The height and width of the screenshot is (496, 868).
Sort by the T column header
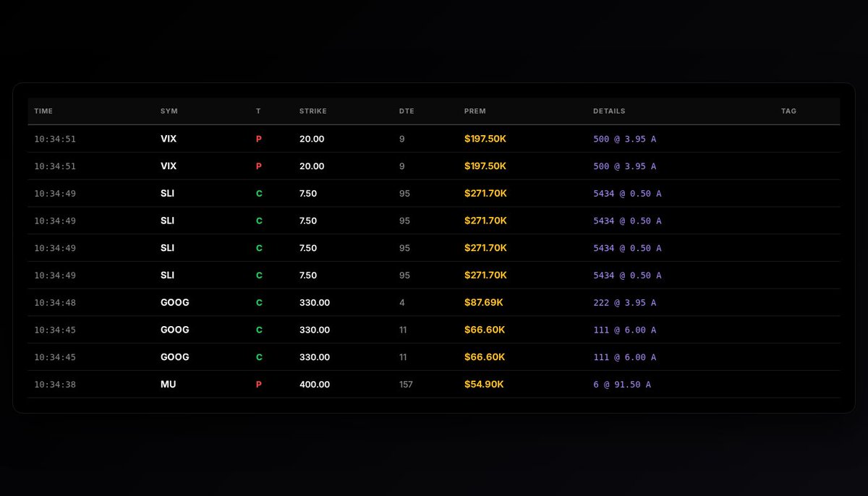click(x=258, y=111)
